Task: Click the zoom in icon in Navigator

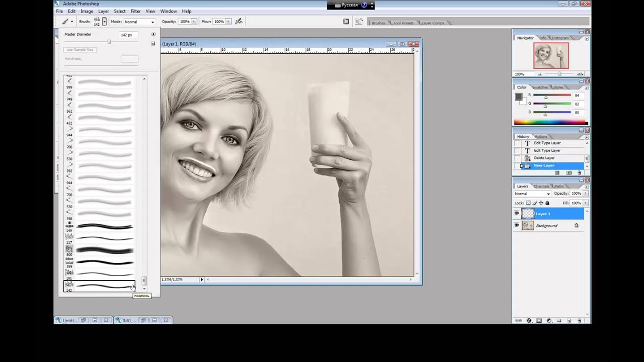Action: point(580,74)
